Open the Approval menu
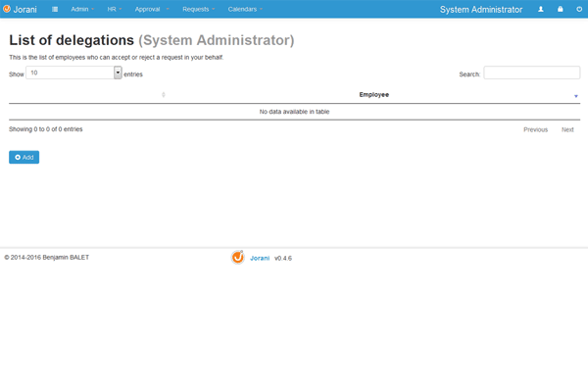588x392 pixels. [x=151, y=9]
